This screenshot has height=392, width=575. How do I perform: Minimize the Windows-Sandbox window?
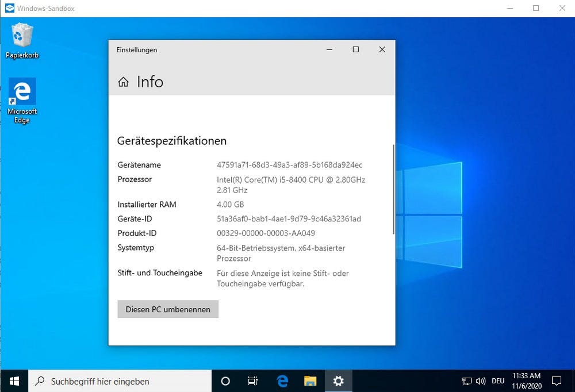coord(509,8)
